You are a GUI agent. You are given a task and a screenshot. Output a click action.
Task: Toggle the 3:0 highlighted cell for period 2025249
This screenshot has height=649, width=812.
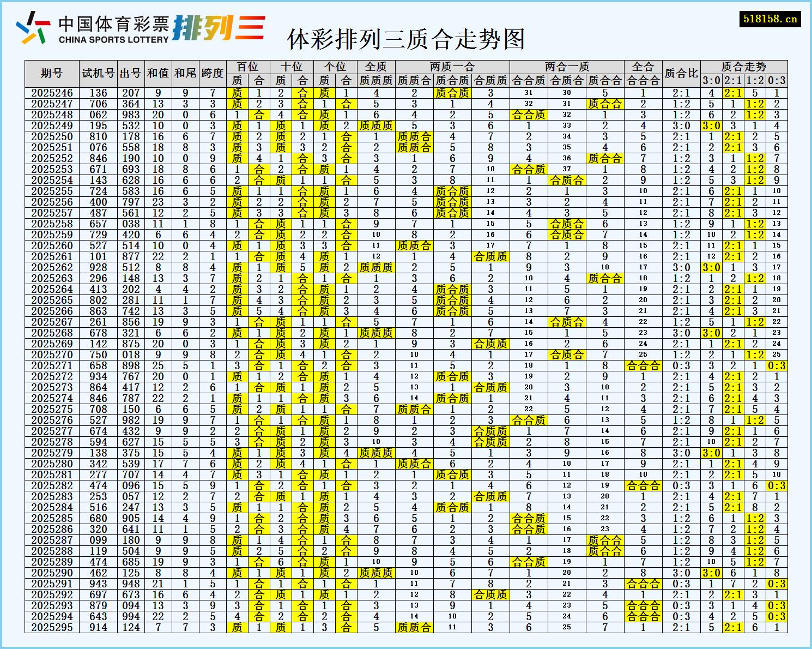pos(711,125)
